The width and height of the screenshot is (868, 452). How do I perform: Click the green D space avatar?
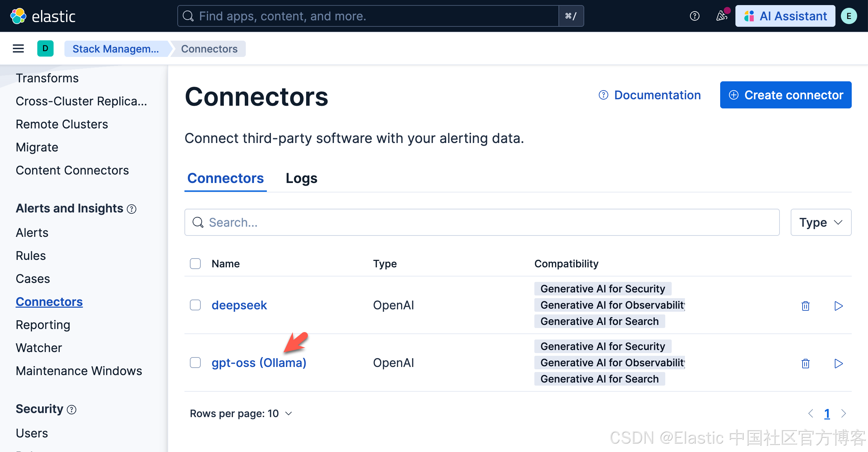click(45, 48)
